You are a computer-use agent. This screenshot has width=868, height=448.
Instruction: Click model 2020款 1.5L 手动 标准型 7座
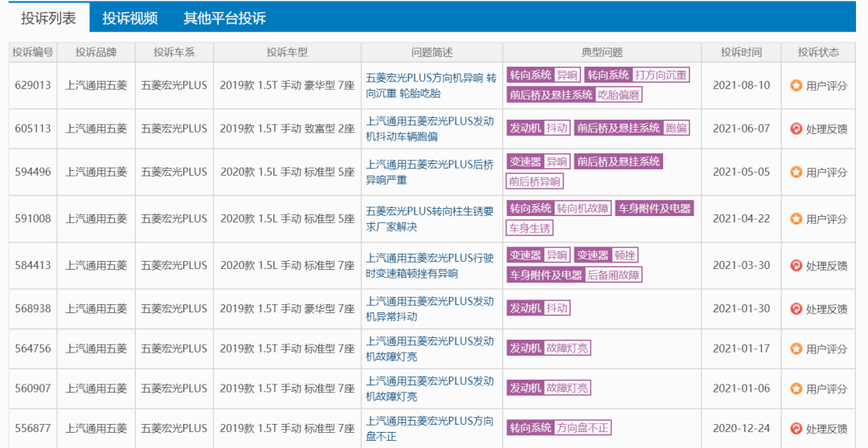[287, 265]
